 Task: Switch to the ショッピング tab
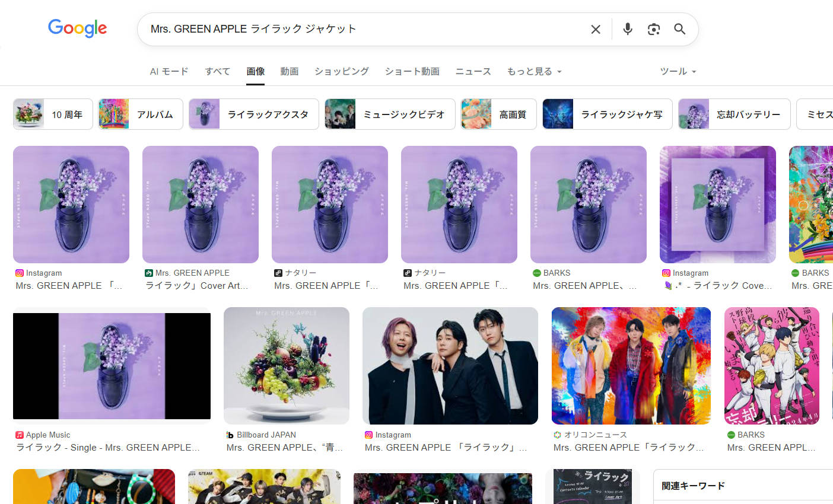pyautogui.click(x=341, y=71)
